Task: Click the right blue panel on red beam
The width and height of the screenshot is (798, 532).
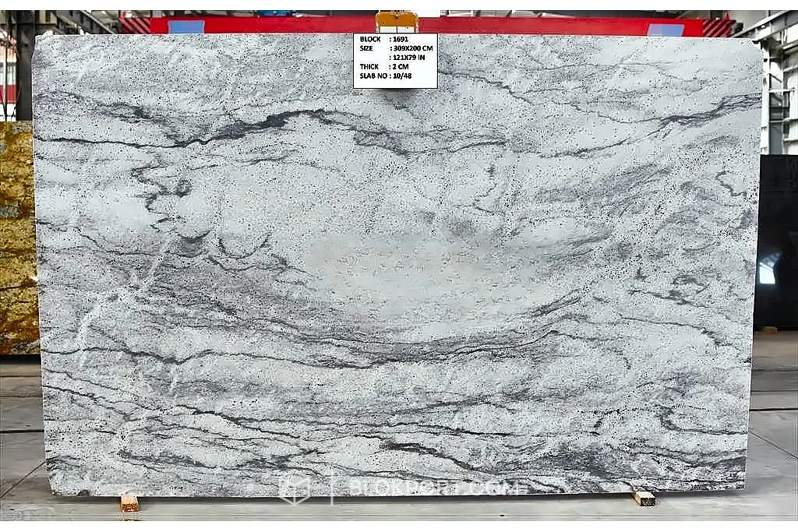Action: point(666,30)
